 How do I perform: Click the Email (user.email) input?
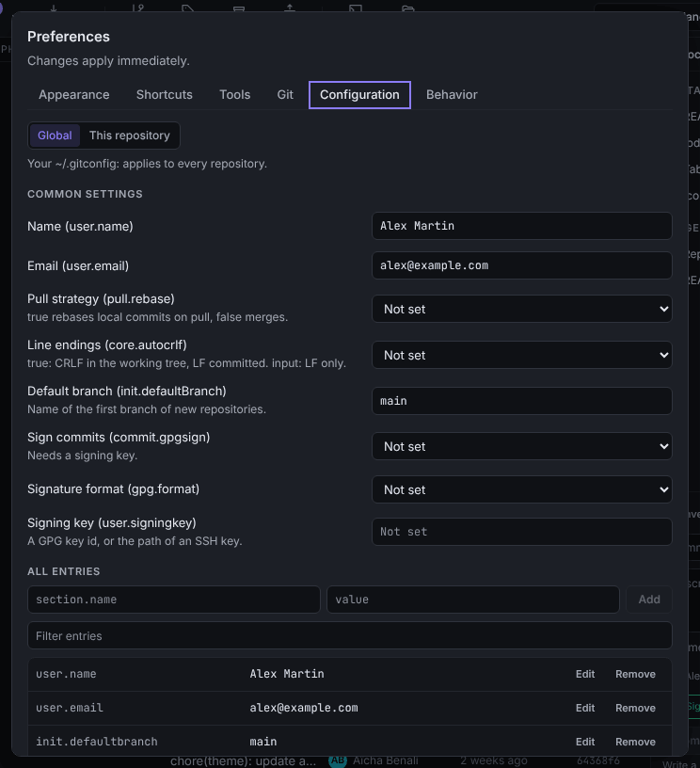pos(522,265)
